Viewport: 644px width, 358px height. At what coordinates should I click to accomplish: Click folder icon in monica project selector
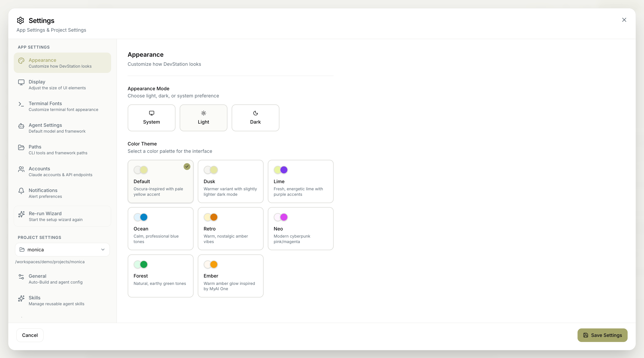tap(22, 249)
